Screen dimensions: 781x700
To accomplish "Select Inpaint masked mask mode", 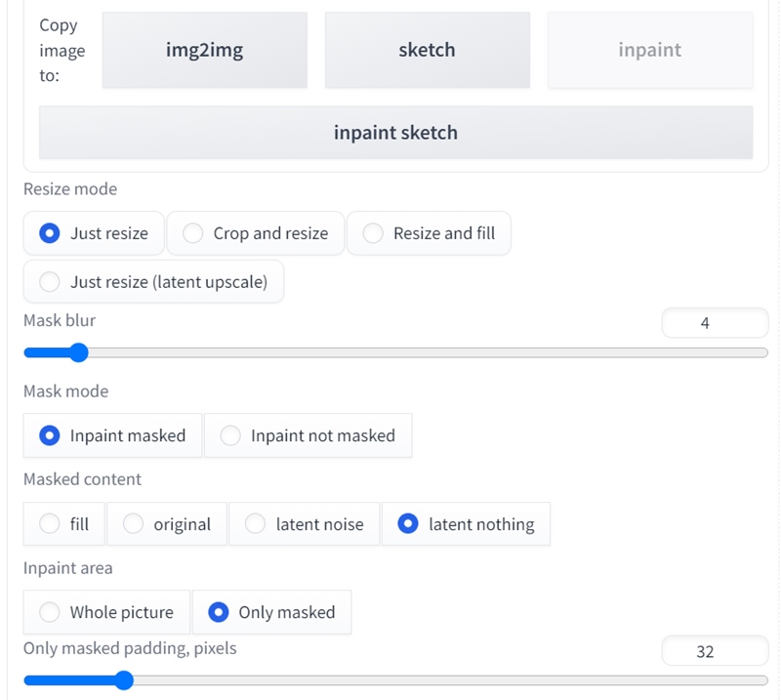I will [x=112, y=435].
